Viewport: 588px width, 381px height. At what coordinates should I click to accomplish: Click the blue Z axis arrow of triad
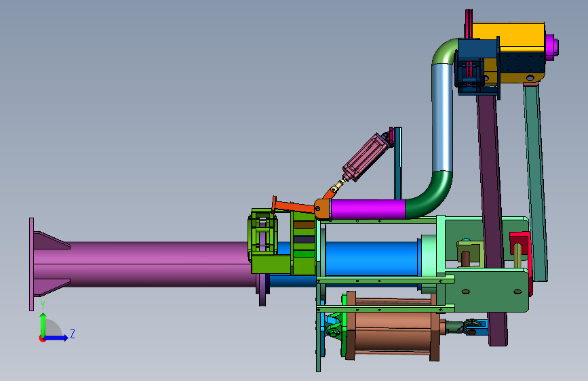(56, 338)
